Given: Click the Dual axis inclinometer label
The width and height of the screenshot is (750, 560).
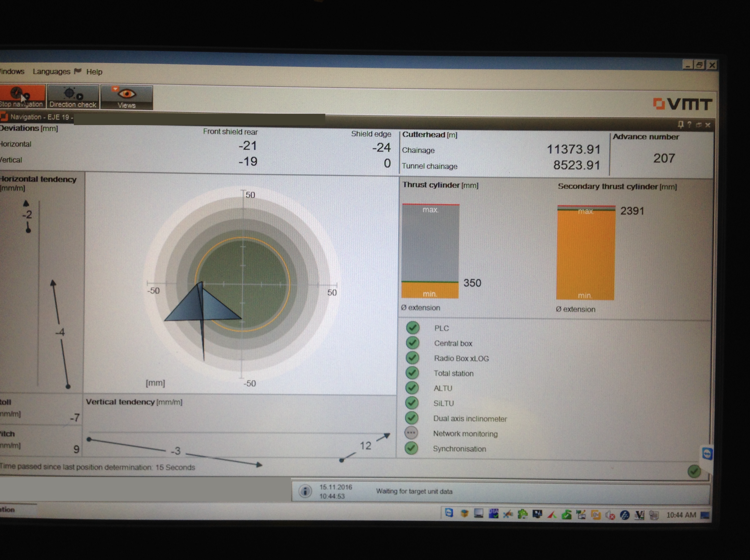Looking at the screenshot, I should point(470,419).
